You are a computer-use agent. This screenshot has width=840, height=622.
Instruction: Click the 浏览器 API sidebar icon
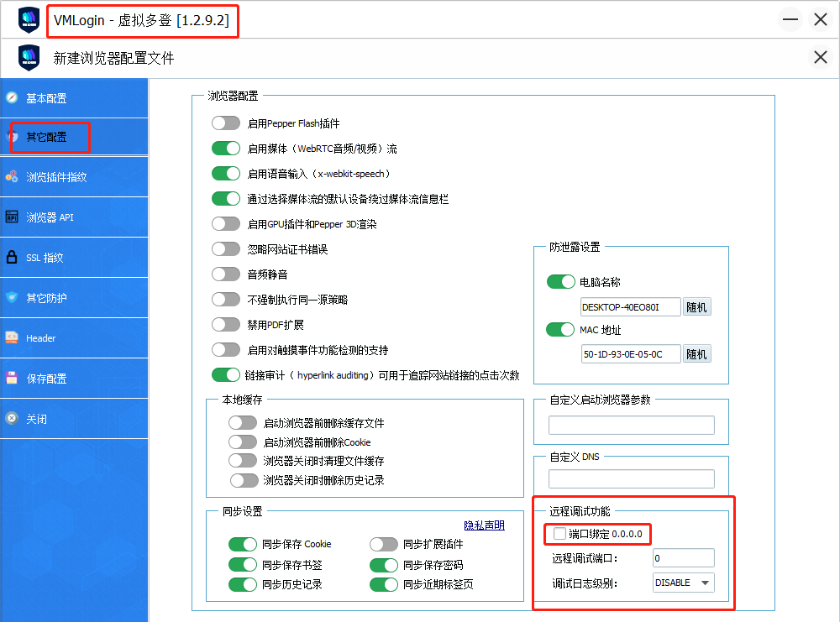coord(12,217)
